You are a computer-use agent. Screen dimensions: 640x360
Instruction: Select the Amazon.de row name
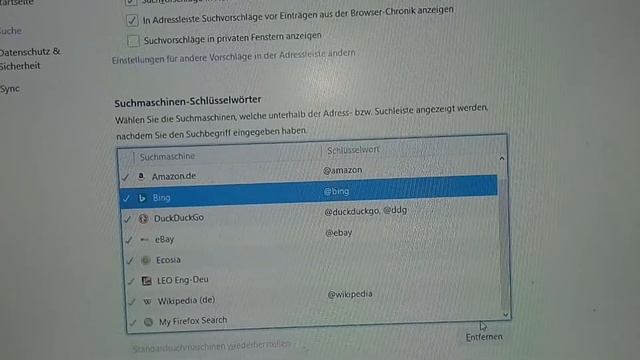click(174, 176)
